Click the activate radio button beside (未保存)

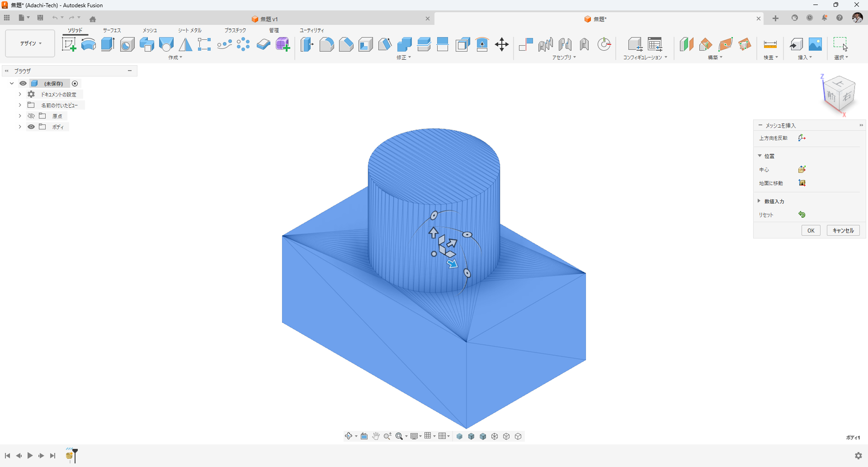tap(75, 83)
